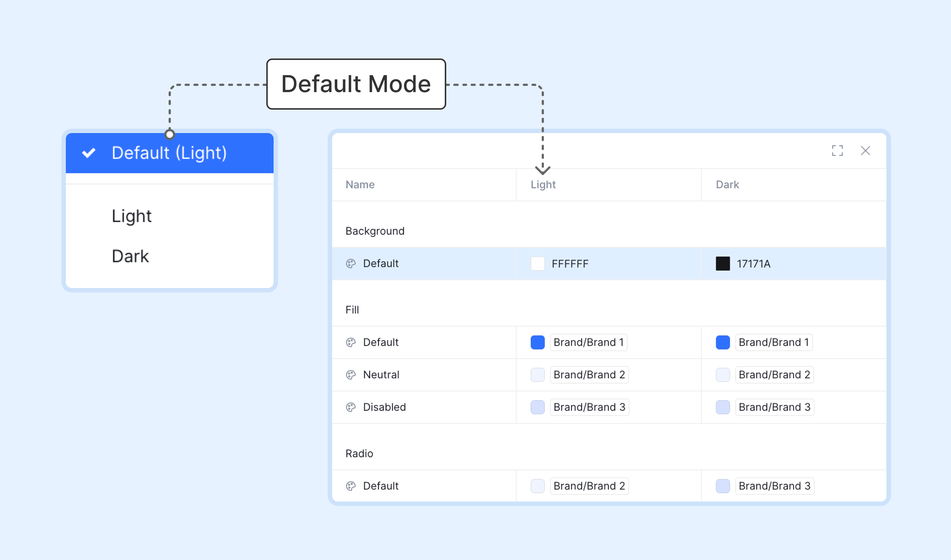Screen dimensions: 951x560
Task: Select the Fill Default variable name
Action: (x=380, y=342)
